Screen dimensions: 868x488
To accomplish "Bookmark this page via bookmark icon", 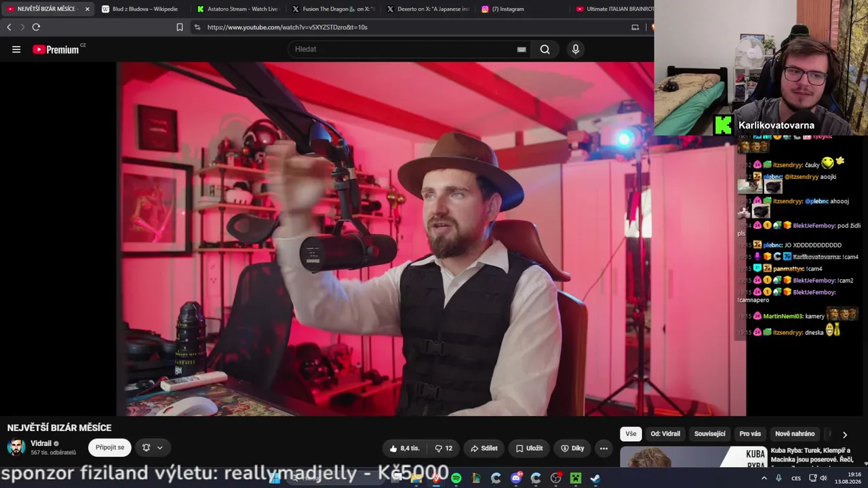I will tap(180, 27).
